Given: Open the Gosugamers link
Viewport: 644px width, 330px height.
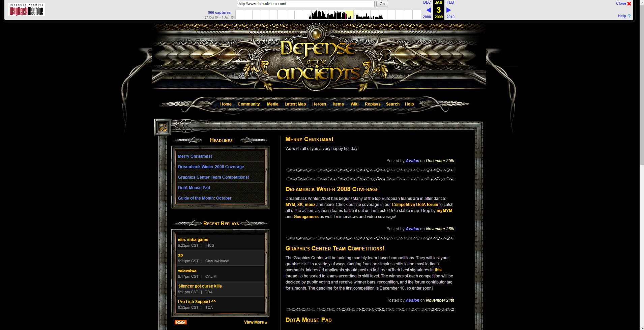Looking at the screenshot, I should click(x=306, y=217).
